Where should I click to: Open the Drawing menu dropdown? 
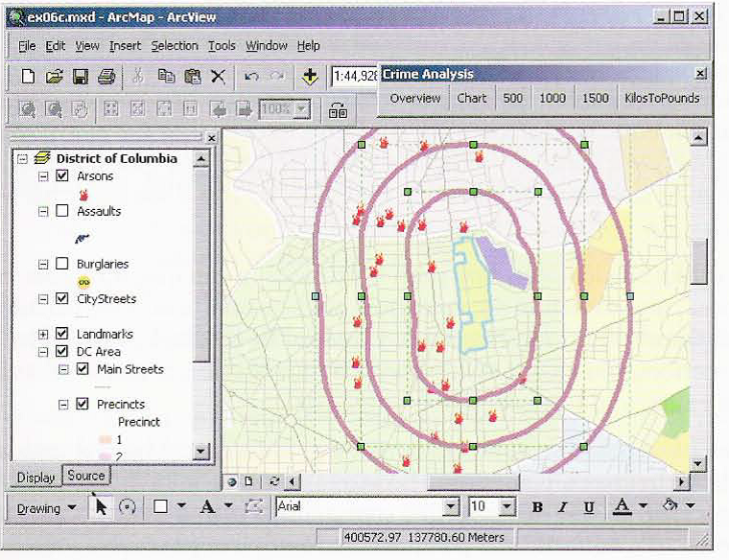click(x=46, y=508)
